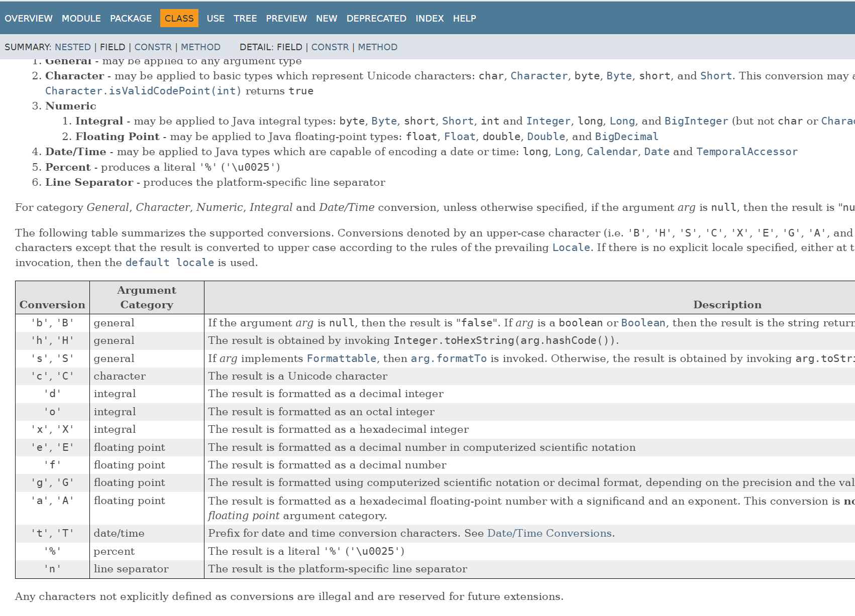Open the BigInteger class link
Image resolution: width=855 pixels, height=616 pixels.
point(696,121)
